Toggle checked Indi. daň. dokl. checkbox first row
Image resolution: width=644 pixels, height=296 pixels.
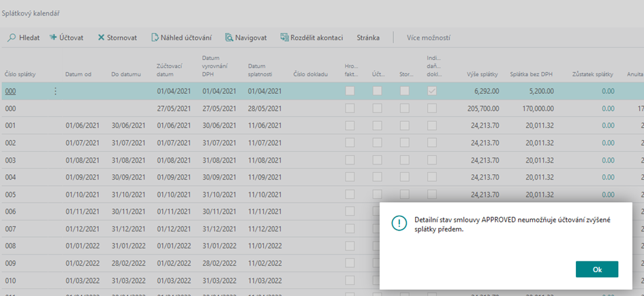pos(431,91)
